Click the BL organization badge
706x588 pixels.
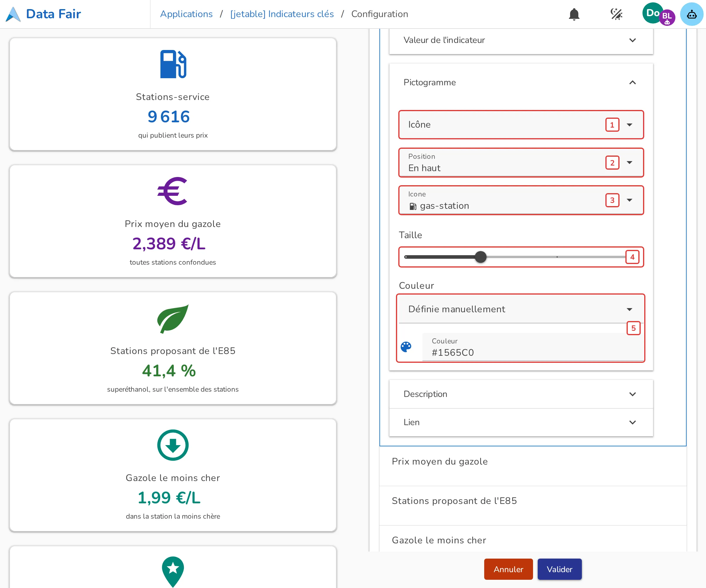[667, 18]
